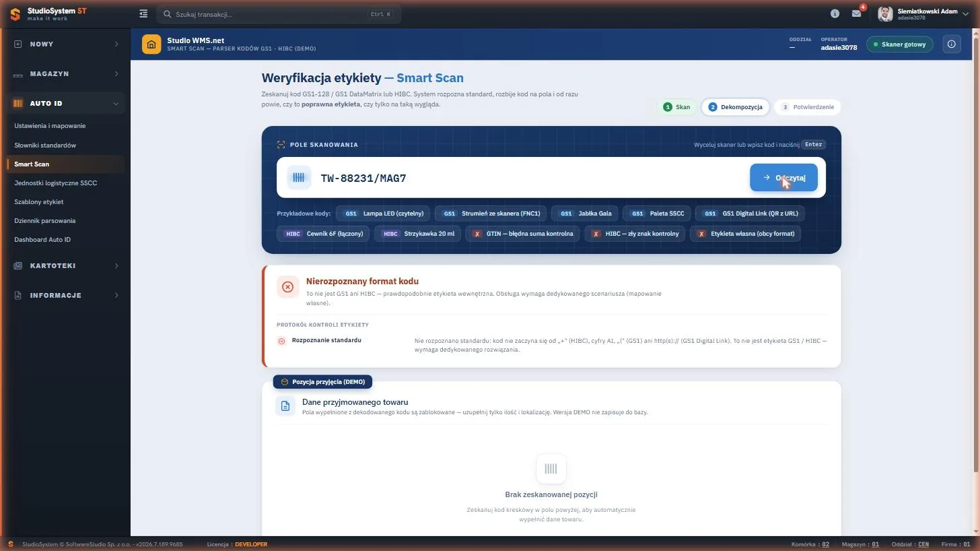Click the Rozpoznanie standardu failed icon
Screen dimensions: 980x551
(x=282, y=341)
